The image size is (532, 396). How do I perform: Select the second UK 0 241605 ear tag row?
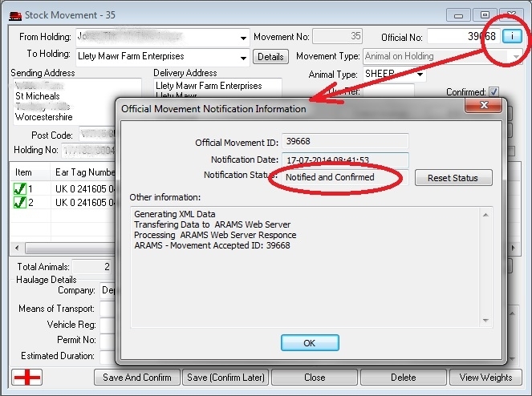(85, 202)
